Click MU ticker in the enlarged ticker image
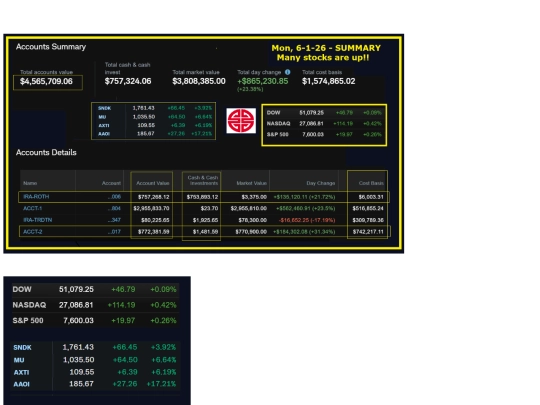This screenshot has width=540, height=405. [x=19, y=360]
